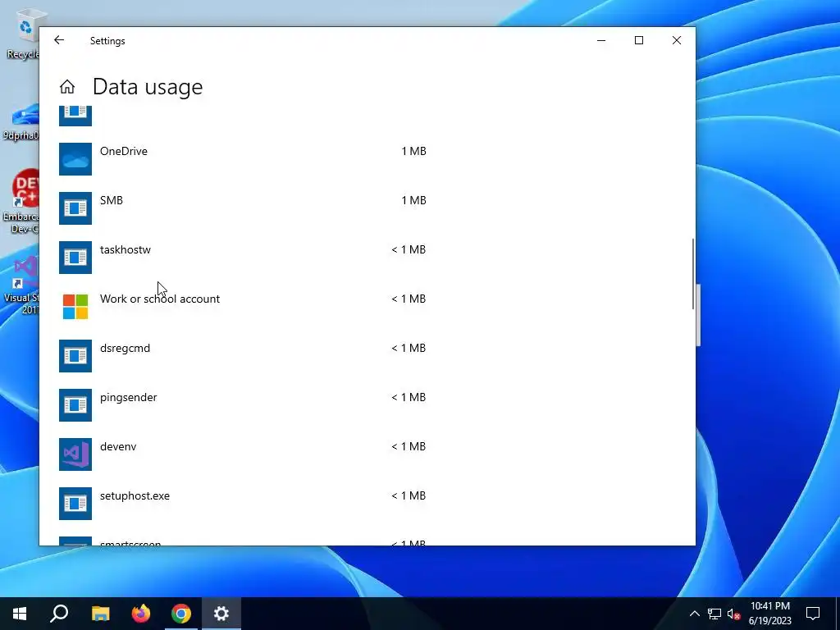Screen dimensions: 840x630
Task: Click SMB's 1 MB usage value
Action: [x=413, y=200]
